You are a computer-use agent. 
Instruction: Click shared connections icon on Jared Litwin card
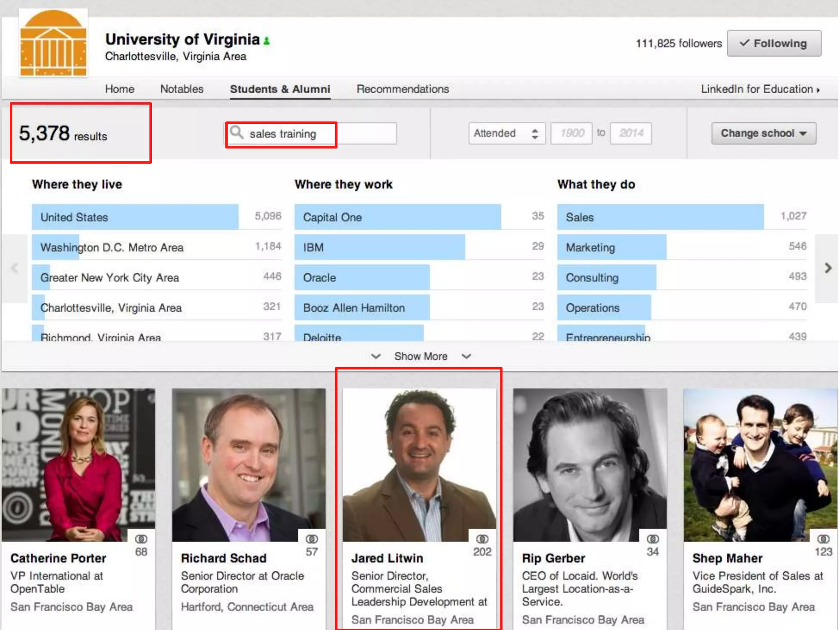pyautogui.click(x=482, y=539)
